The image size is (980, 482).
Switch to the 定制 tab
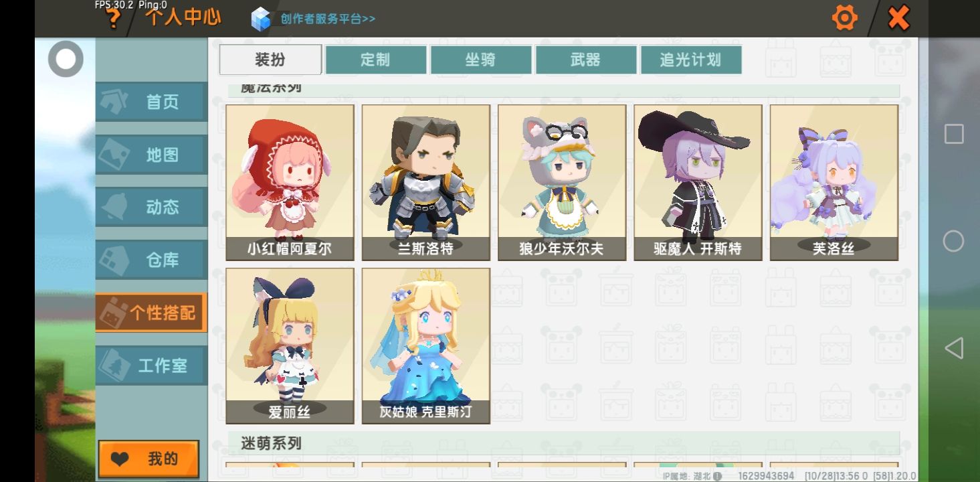tap(376, 60)
